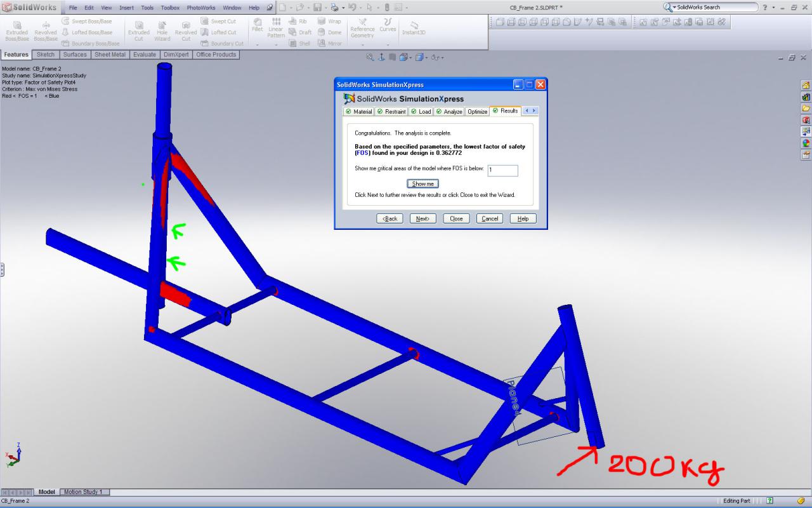
Task: Click the Undo icon
Action: (351, 8)
